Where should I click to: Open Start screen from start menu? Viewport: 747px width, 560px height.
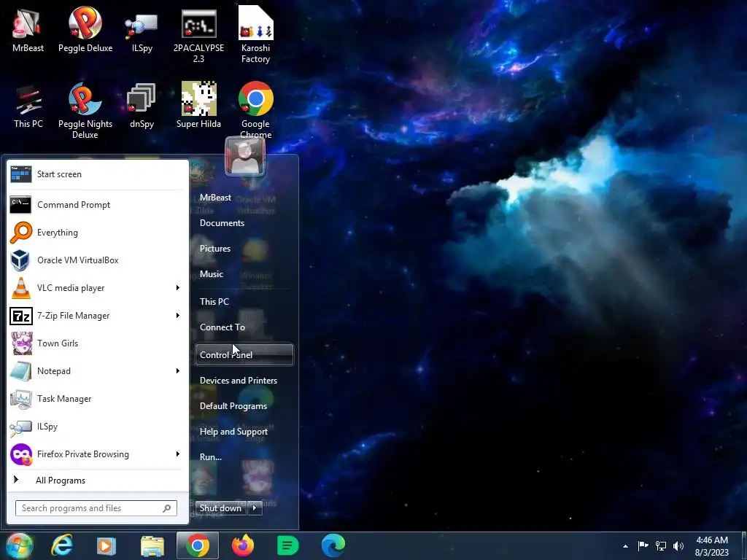[97, 174]
